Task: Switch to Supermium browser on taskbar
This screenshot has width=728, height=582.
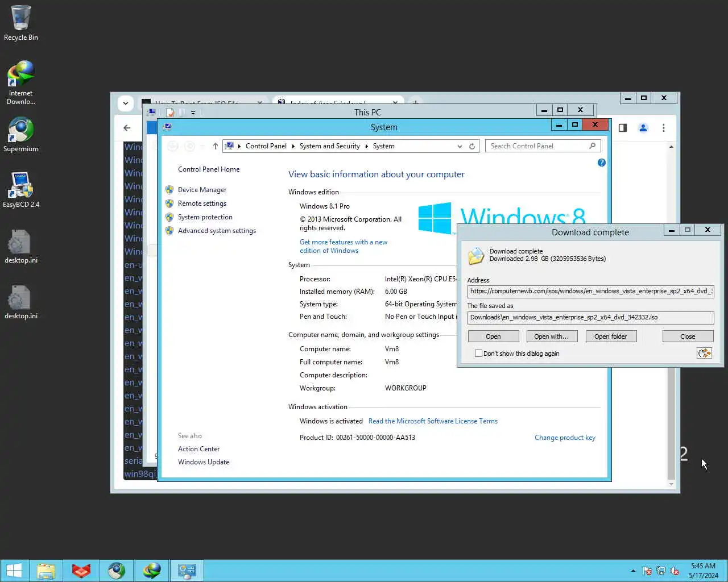Action: [x=117, y=571]
